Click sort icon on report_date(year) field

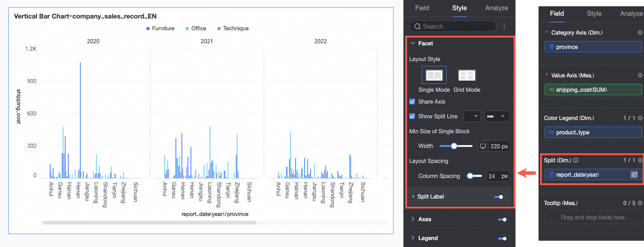pos(634,175)
